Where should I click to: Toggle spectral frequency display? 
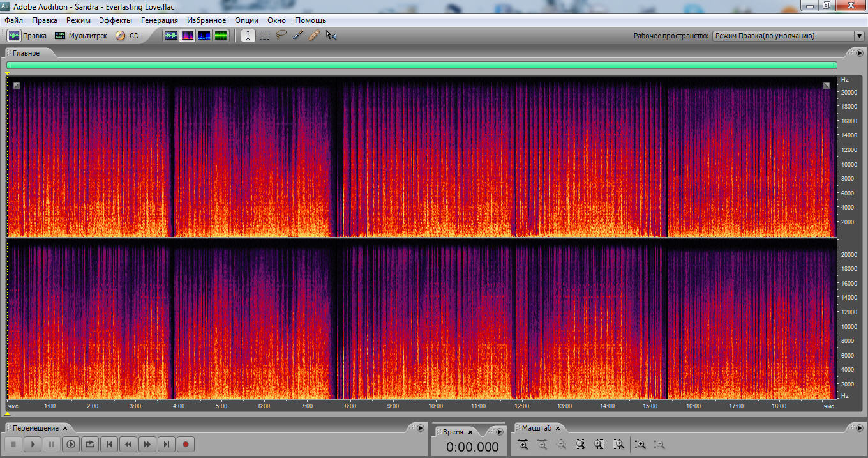[188, 36]
